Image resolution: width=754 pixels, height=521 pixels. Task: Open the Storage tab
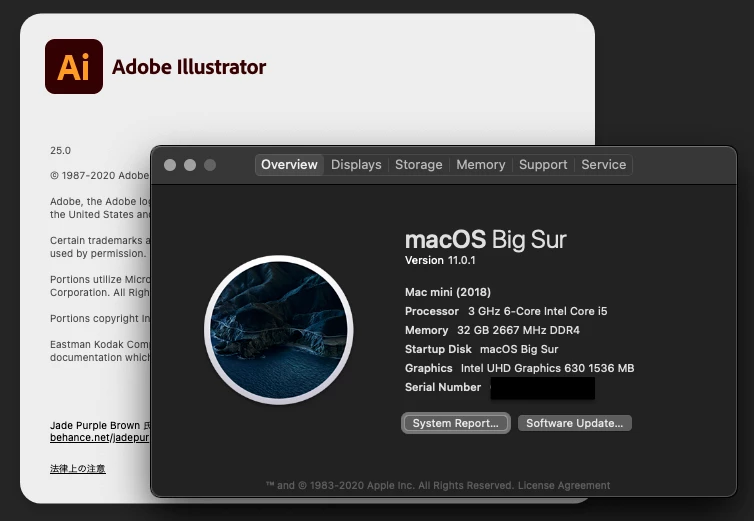pyautogui.click(x=418, y=165)
